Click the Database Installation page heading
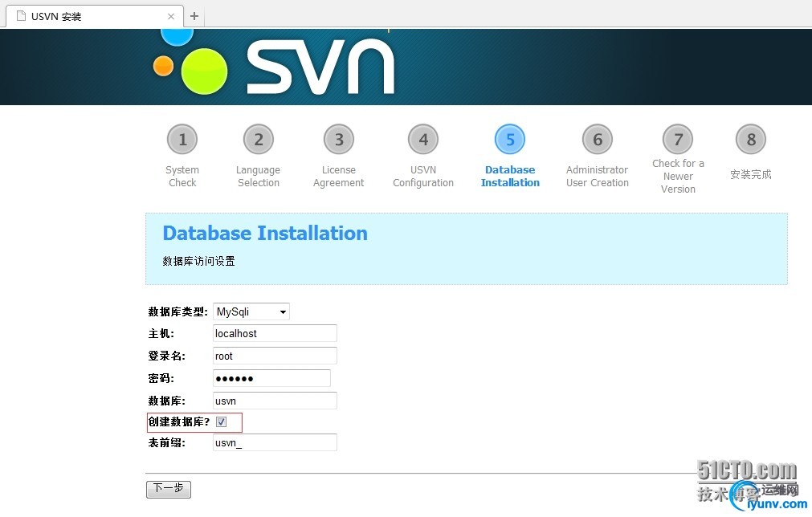 point(265,234)
